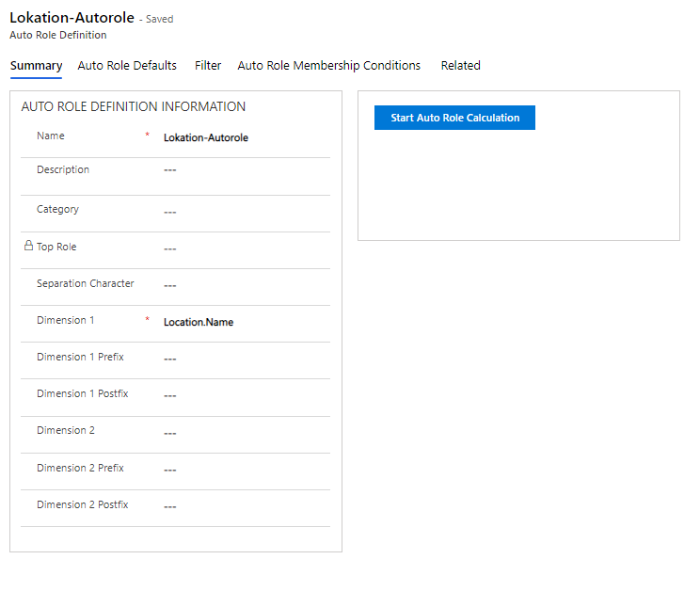Click into the Dimension 1 Prefix field
This screenshot has height=607, width=700.
pos(244,359)
